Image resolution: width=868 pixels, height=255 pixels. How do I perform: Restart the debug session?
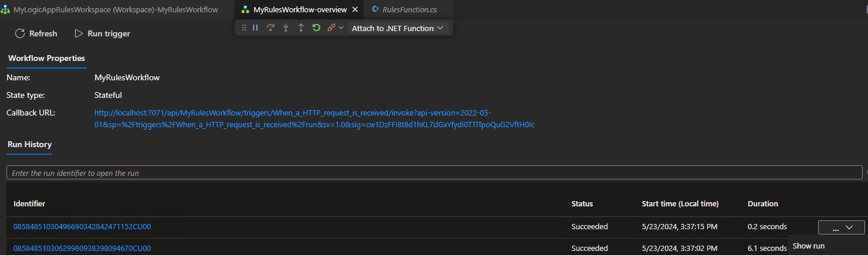[316, 28]
